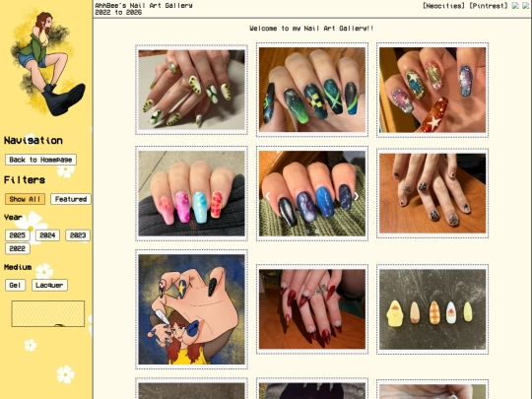532x399 pixels.
Task: Filter gallery by year 2025
Action: (x=18, y=235)
